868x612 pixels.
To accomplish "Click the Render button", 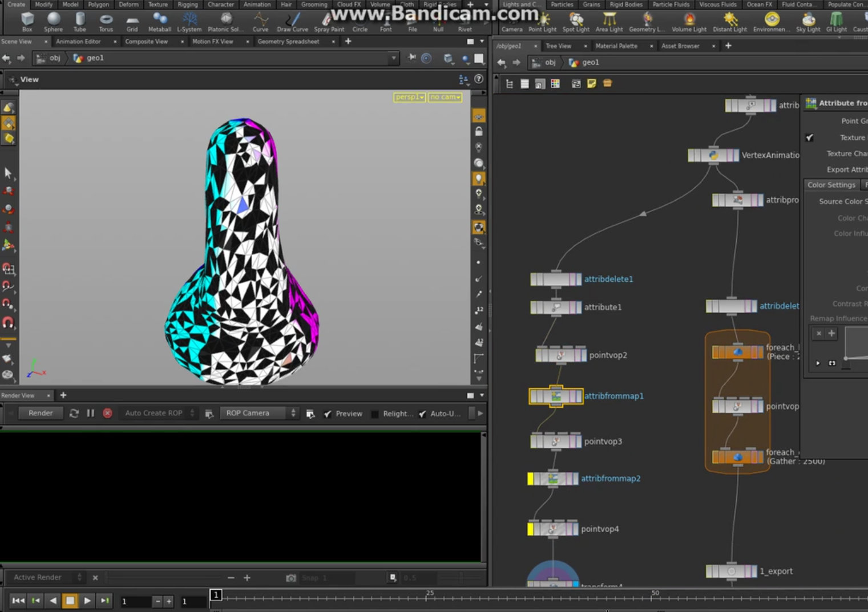I will [x=41, y=414].
